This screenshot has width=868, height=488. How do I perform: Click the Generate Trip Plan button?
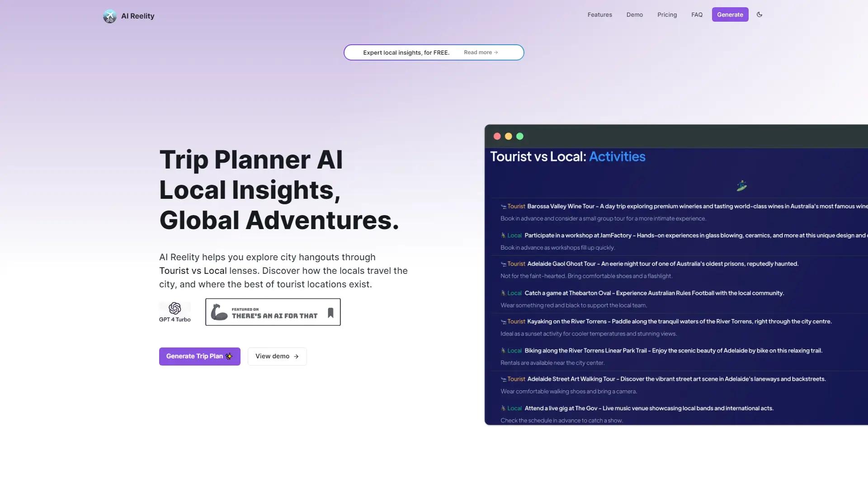[199, 356]
